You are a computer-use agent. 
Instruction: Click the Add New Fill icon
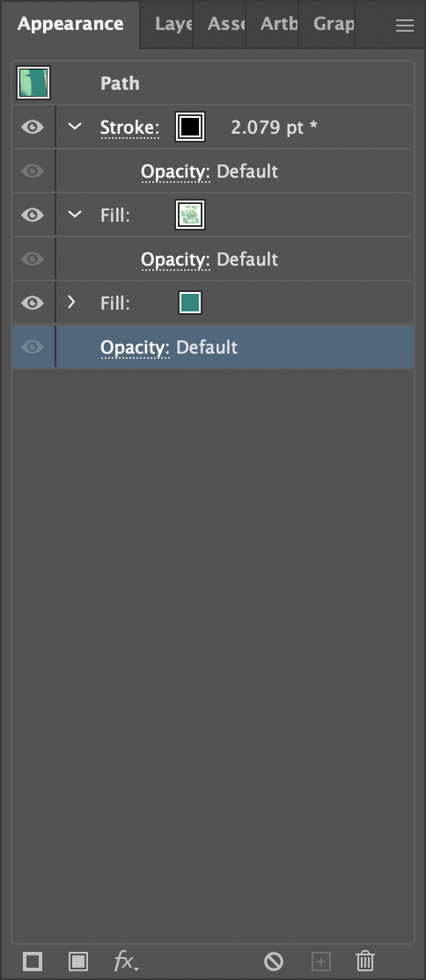tap(78, 961)
